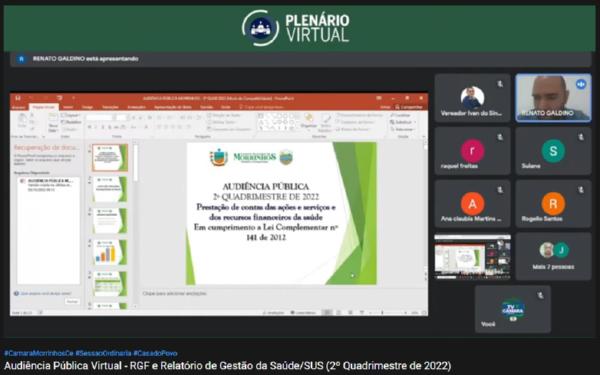Select the bar chart slide thumbnail

tap(110, 252)
